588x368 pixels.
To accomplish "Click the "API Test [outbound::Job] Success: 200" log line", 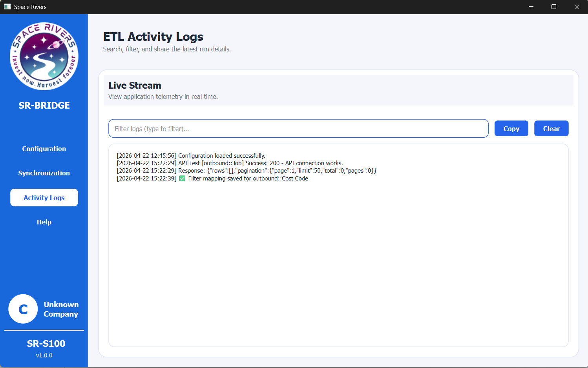I will 230,163.
